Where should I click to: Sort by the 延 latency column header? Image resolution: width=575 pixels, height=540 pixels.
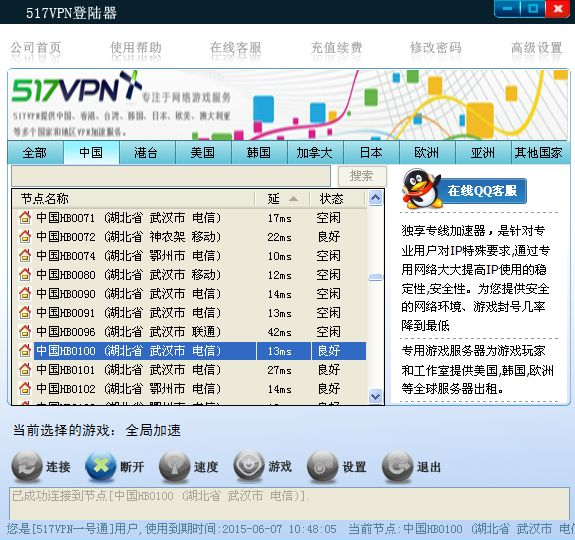[x=282, y=199]
